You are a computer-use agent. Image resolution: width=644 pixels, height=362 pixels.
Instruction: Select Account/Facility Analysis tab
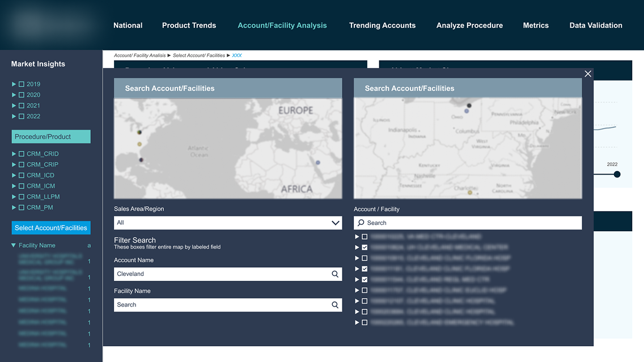click(x=282, y=25)
